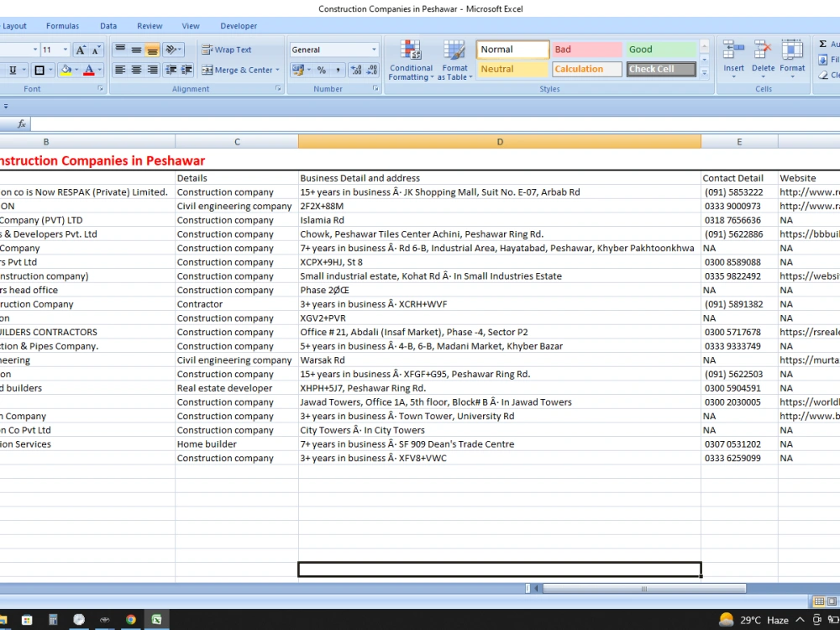Switch to Normal view in status bar
This screenshot has height=630, width=840.
point(819,601)
